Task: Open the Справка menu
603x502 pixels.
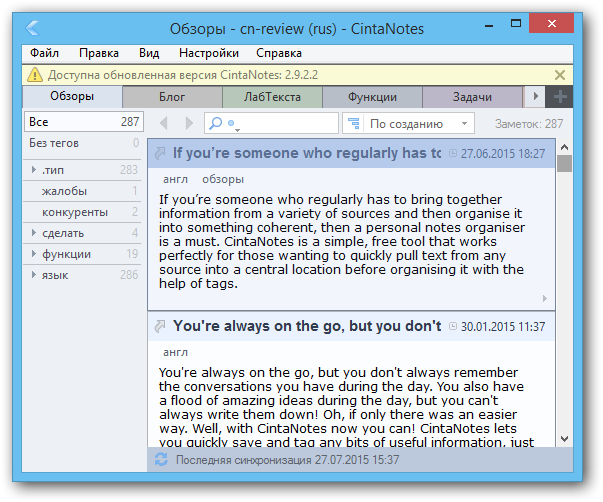Action: point(279,53)
